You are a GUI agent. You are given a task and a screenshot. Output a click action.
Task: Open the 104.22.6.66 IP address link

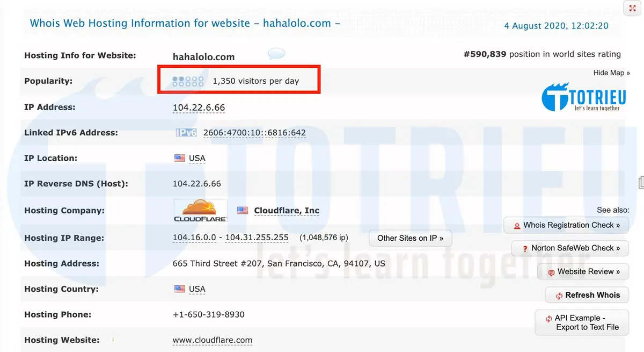pyautogui.click(x=199, y=107)
